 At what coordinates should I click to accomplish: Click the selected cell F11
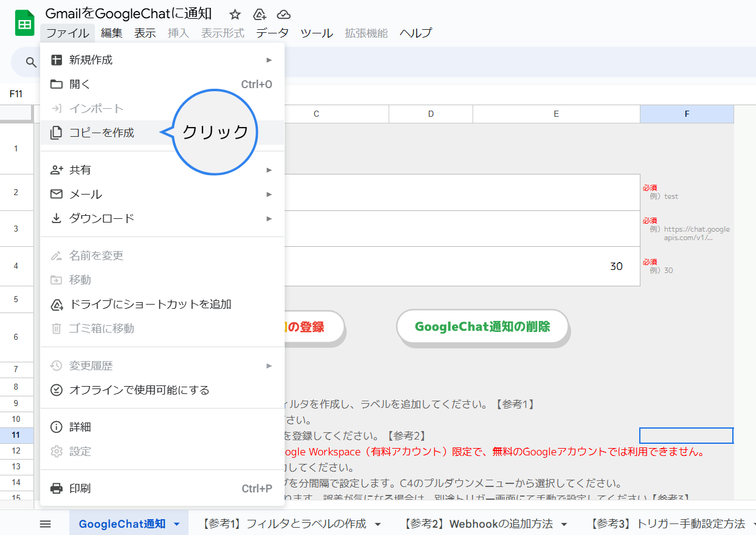point(687,435)
